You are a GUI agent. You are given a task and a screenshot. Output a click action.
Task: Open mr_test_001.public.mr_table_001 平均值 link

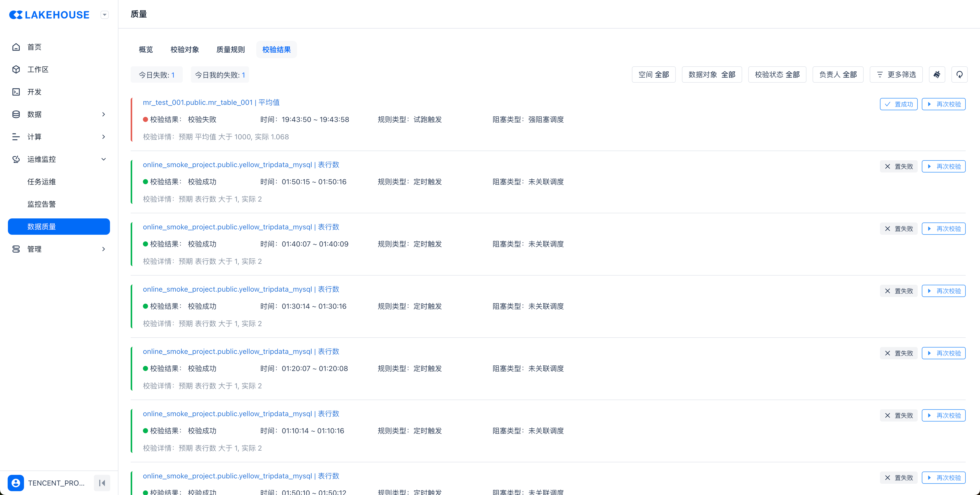click(x=211, y=102)
